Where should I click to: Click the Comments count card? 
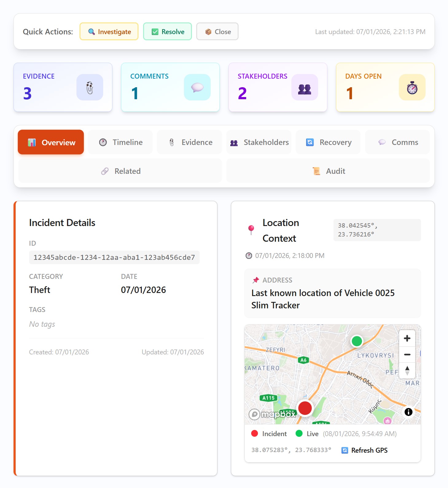170,87
